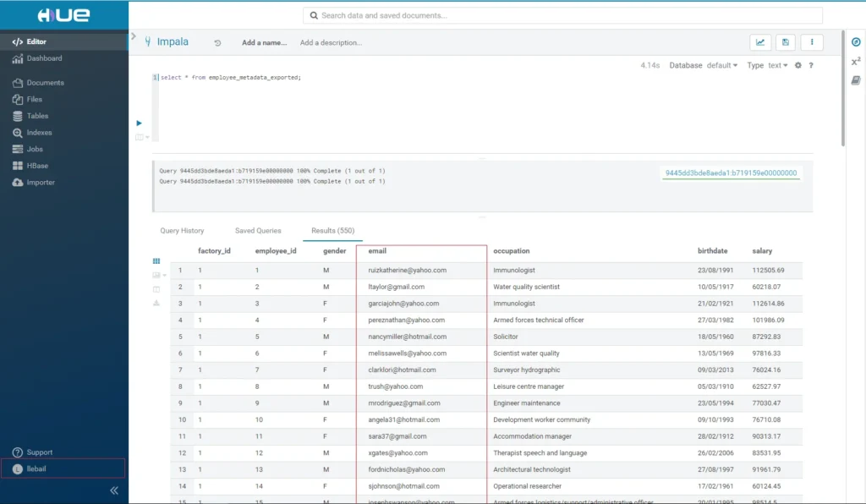Sort by factory_id column header
The width and height of the screenshot is (866, 504).
point(214,251)
